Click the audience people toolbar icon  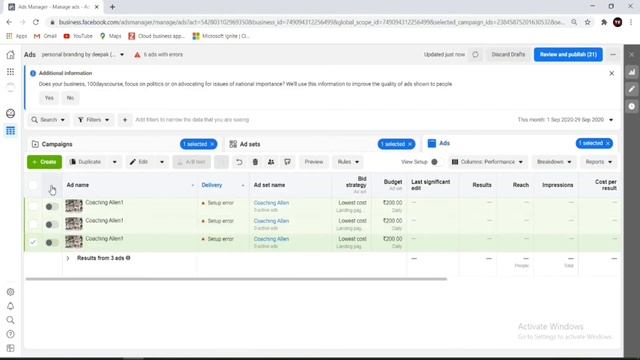pyautogui.click(x=271, y=162)
